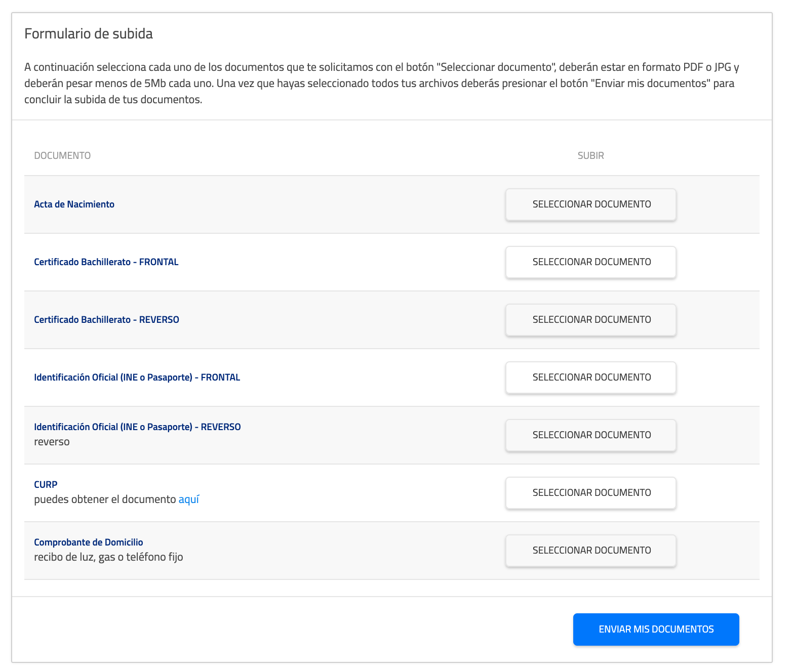This screenshot has width=793, height=672.
Task: Click the Certificado Bachillerato - FRONTAL label
Action: (106, 262)
